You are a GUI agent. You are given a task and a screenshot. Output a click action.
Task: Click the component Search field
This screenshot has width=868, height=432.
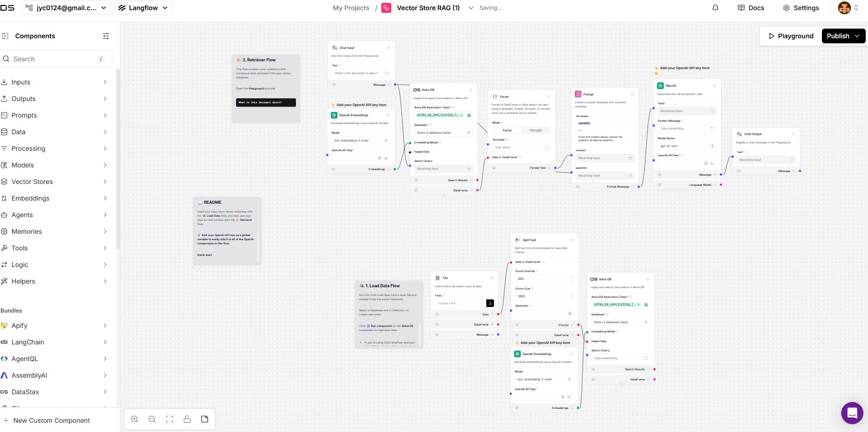pos(56,59)
